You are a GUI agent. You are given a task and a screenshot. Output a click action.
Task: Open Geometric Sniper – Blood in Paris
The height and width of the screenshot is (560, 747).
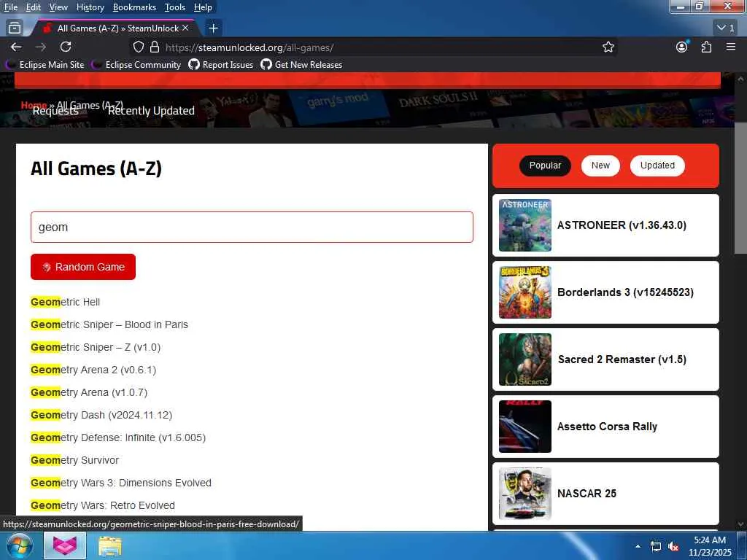109,324
